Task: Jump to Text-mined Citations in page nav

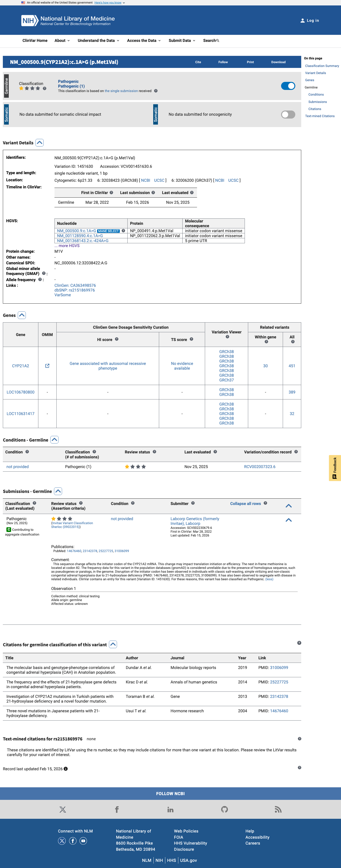Action: click(x=320, y=116)
